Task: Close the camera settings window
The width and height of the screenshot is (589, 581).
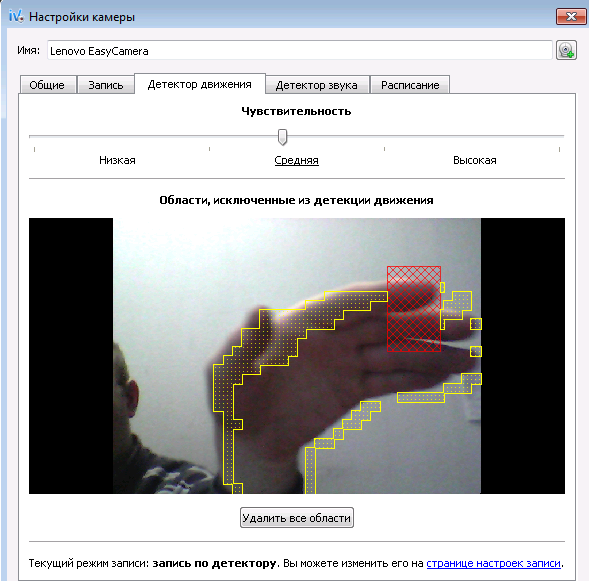Action: pos(571,17)
